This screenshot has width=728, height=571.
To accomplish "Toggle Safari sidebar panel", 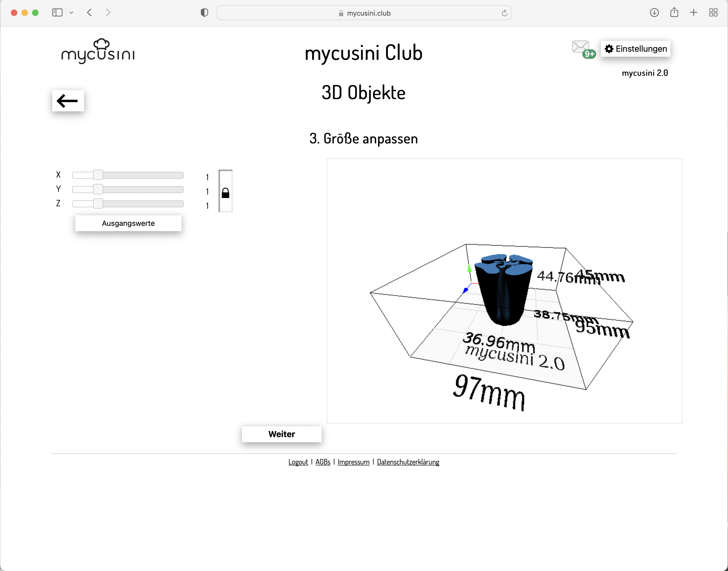I will [57, 13].
